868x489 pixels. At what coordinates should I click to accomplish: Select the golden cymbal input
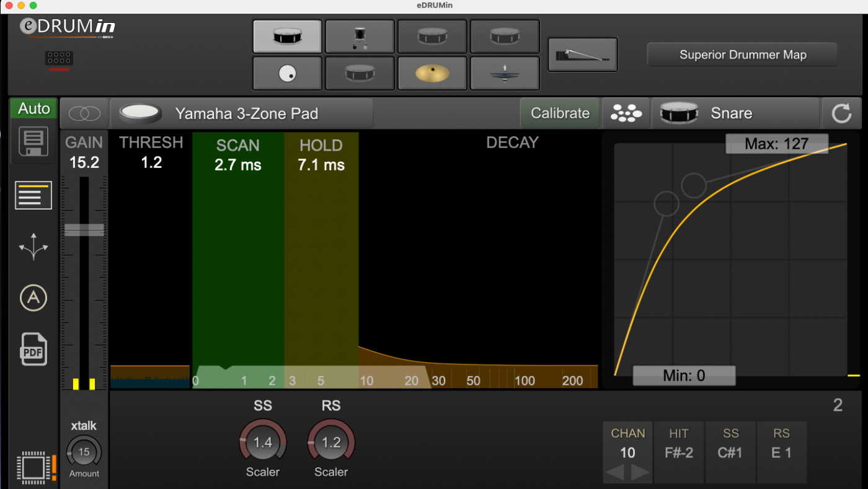coord(432,74)
